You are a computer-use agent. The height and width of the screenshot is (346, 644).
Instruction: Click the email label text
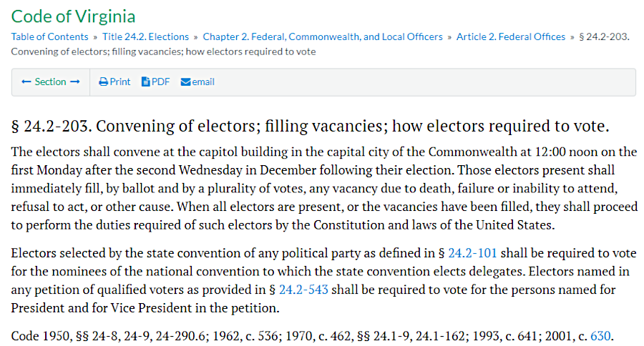click(x=203, y=82)
